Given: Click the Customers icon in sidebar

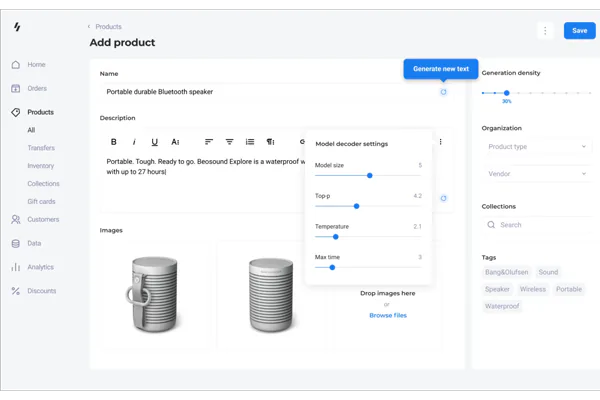Looking at the screenshot, I should tap(16, 219).
